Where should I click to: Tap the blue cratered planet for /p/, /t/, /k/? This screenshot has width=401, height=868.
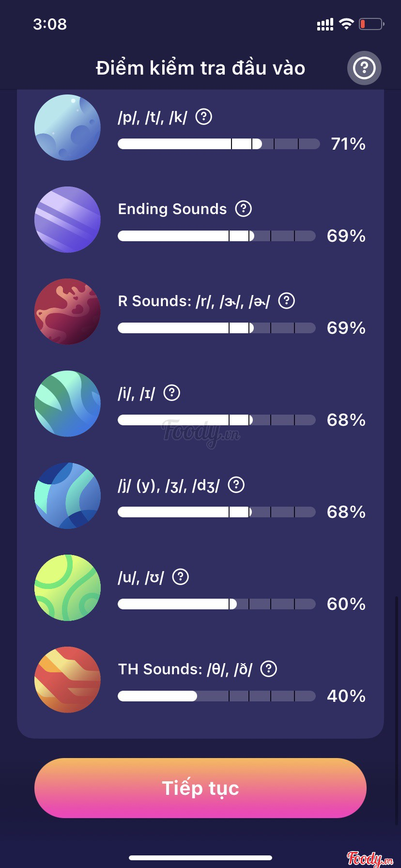[x=67, y=128]
